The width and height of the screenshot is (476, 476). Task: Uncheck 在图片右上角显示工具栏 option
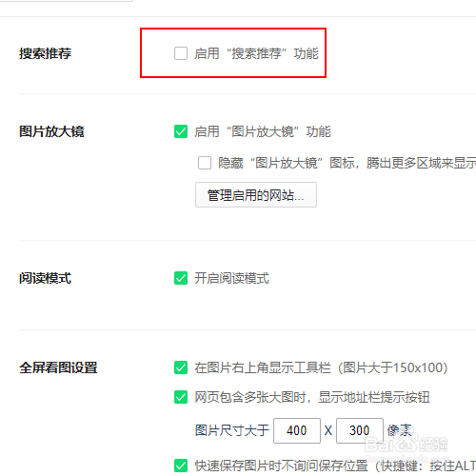pos(181,367)
